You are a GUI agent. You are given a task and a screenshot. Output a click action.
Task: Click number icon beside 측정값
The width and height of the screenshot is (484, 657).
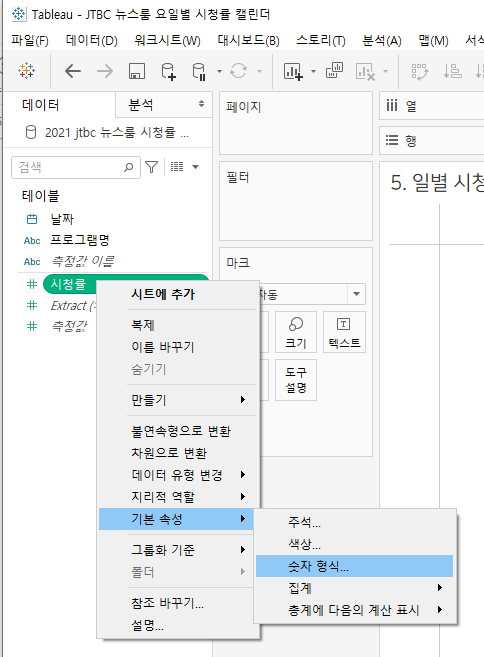(32, 326)
